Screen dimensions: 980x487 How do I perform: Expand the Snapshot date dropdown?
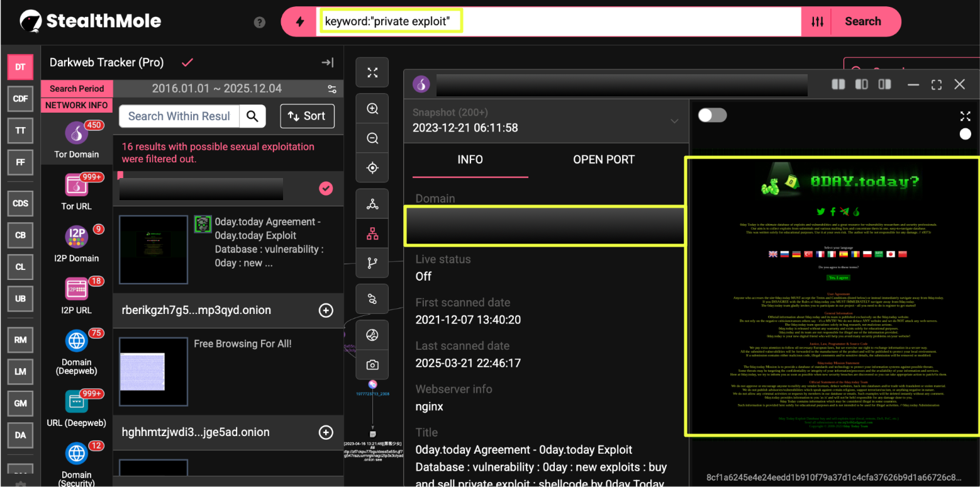[674, 121]
